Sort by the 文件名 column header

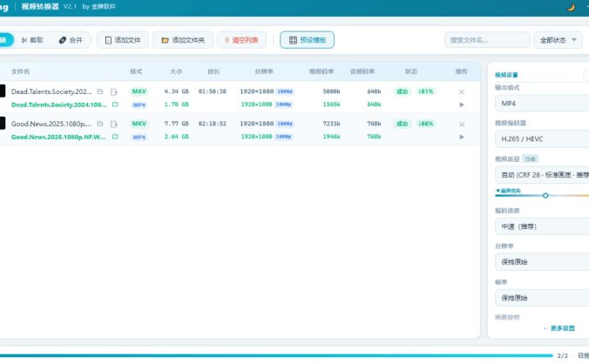pyautogui.click(x=20, y=71)
